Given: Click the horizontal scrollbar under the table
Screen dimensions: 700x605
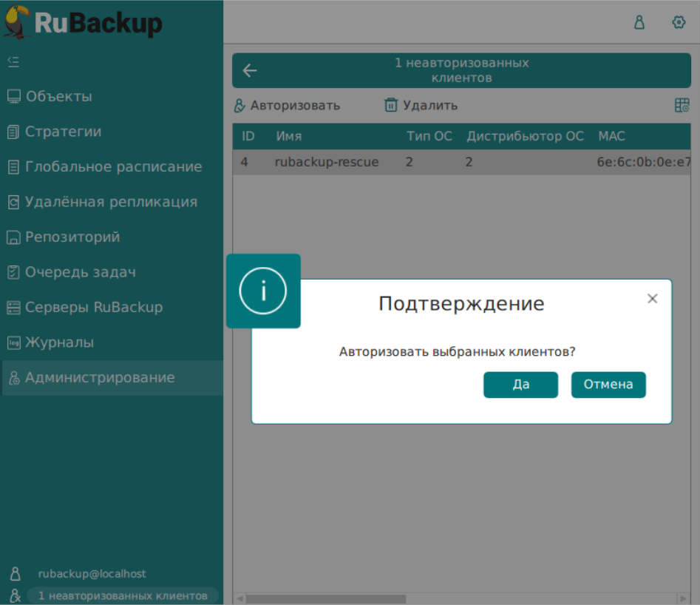Looking at the screenshot, I should coord(325,598).
